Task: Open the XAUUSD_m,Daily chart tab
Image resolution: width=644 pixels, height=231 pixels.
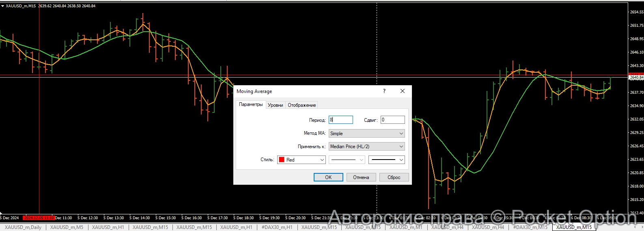Action: click(23, 227)
